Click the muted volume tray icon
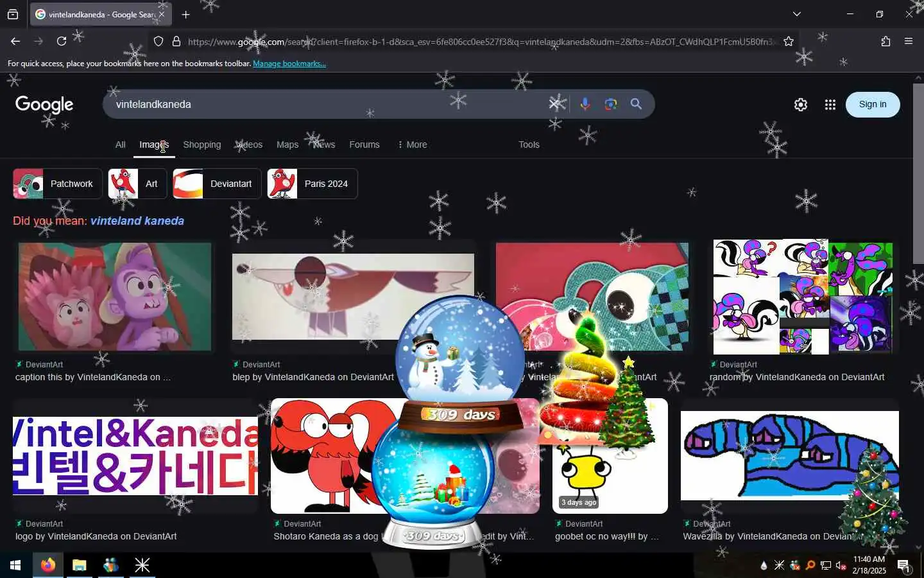Image resolution: width=924 pixels, height=578 pixels. click(x=841, y=565)
